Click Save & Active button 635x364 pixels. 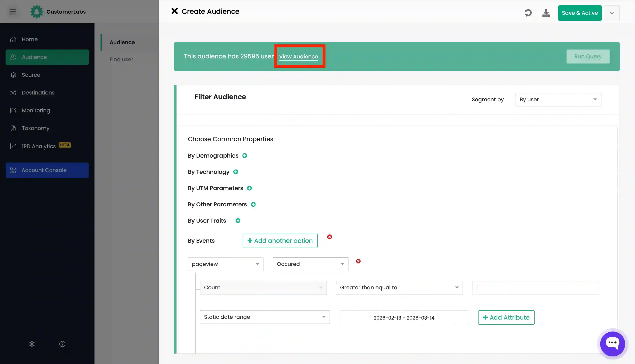[x=580, y=13]
